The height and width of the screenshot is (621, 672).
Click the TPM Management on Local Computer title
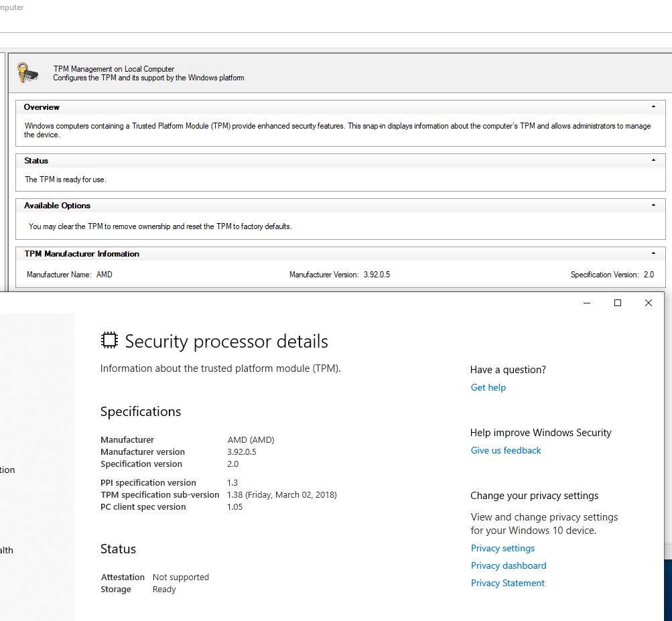[x=114, y=69]
